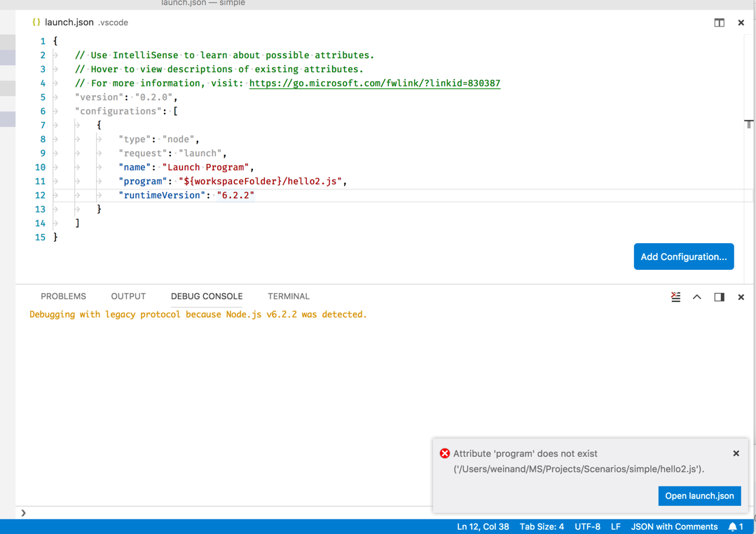Click the Add Configuration button
Image resolution: width=756 pixels, height=534 pixels.
tap(683, 256)
